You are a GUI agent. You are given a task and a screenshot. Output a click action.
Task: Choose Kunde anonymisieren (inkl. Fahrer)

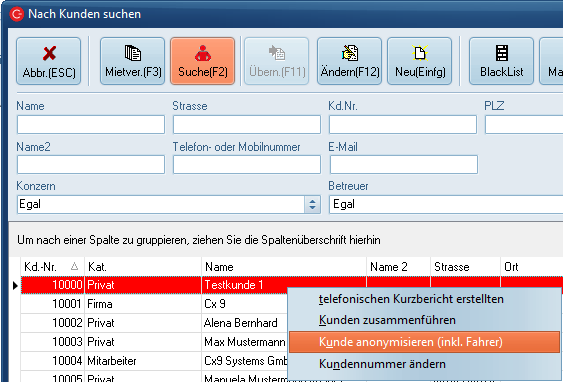pos(424,342)
